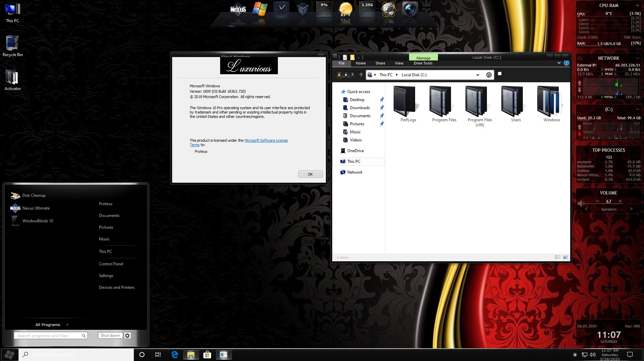The image size is (644, 361).
Task: Open the globe network icon in the dock
Action: 388,9
